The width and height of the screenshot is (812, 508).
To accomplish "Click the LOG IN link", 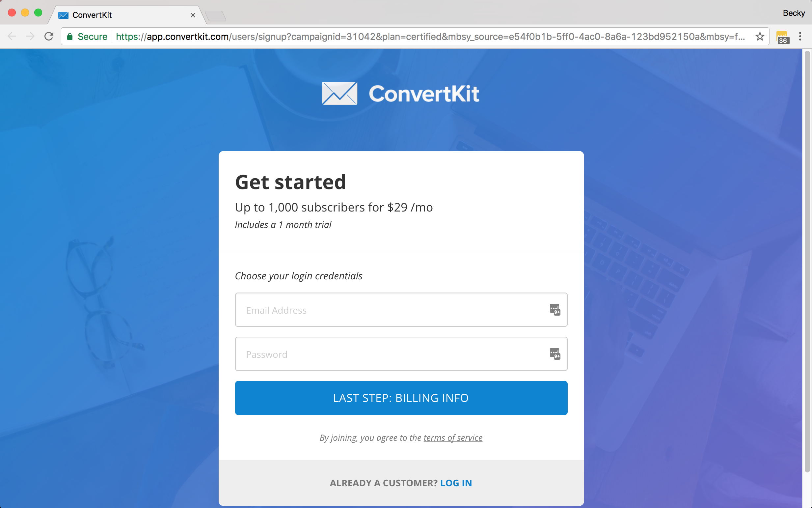I will (x=456, y=483).
